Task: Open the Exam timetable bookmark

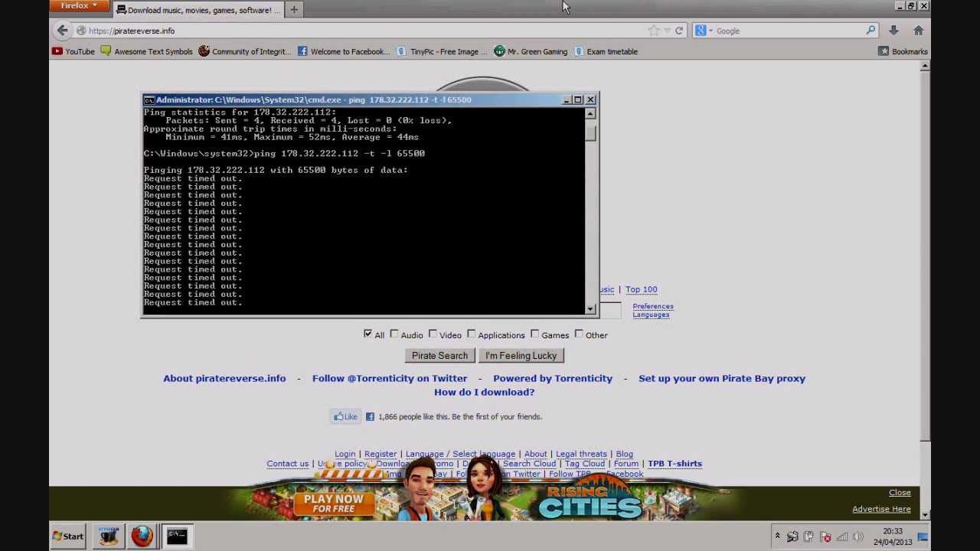Action: coord(606,51)
